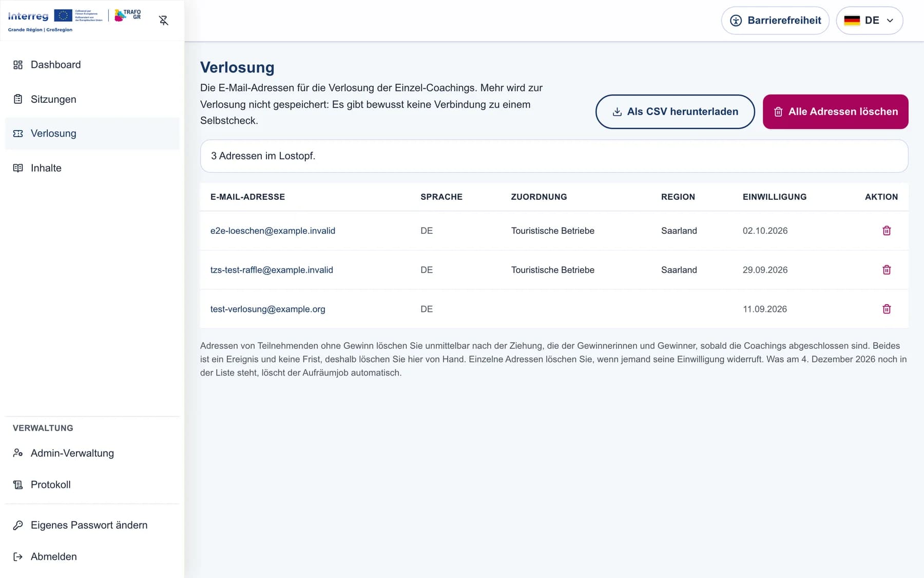The height and width of the screenshot is (578, 924).
Task: Select the email test-verlosung@example.org
Action: 268,309
